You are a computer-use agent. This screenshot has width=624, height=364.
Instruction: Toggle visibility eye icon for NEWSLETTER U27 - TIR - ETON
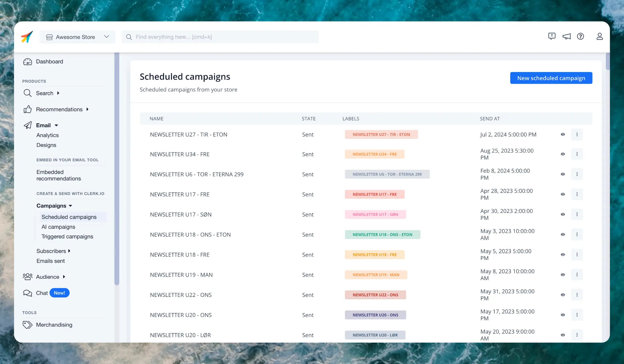563,134
